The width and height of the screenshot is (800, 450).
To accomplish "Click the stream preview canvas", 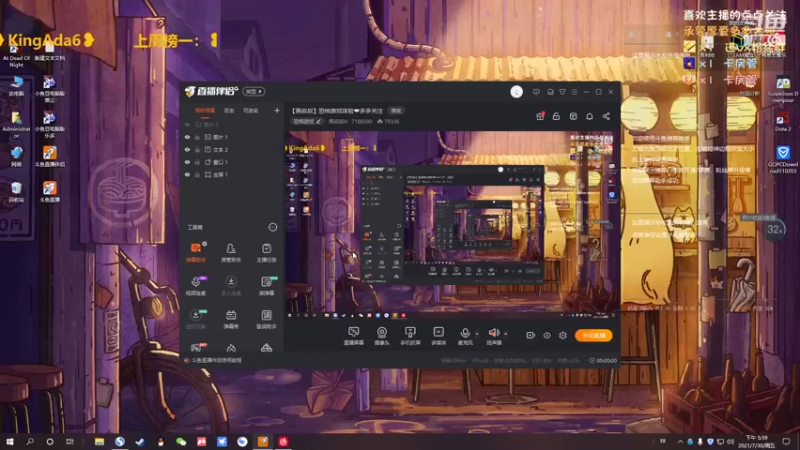I will click(x=452, y=225).
